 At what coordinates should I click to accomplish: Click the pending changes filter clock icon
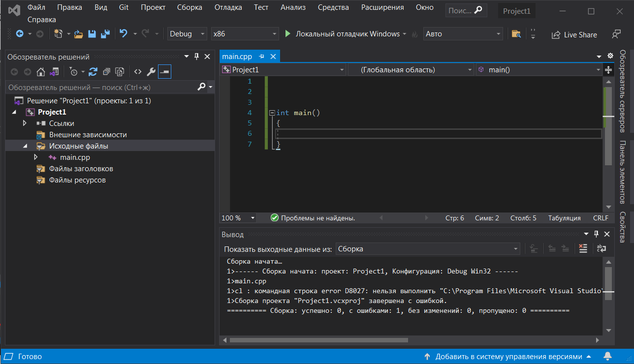(x=73, y=72)
